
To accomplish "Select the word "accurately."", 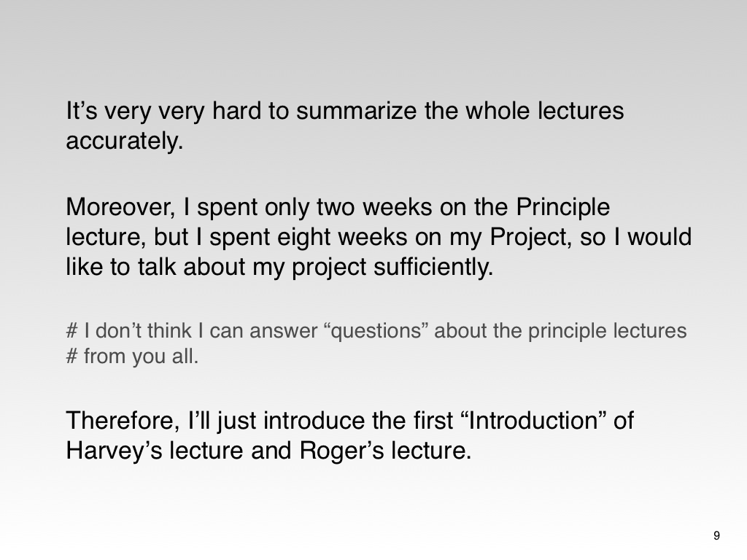I will point(124,141).
